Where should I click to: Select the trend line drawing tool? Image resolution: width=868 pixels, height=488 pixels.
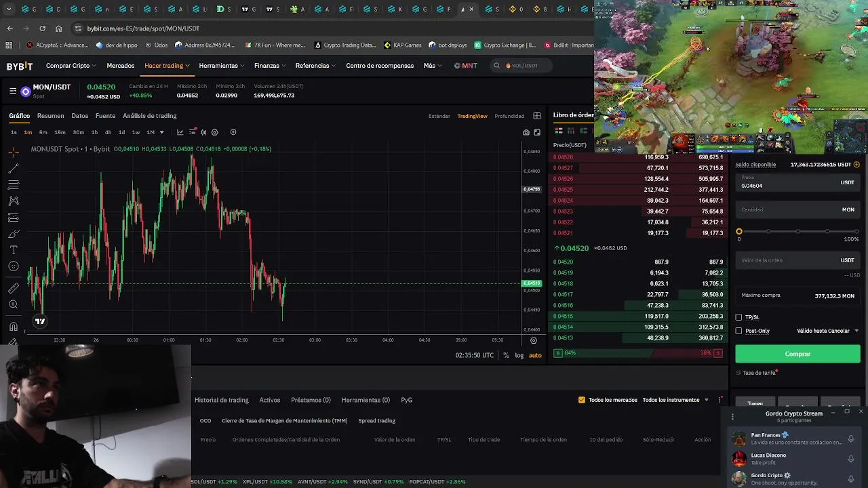[x=14, y=169]
